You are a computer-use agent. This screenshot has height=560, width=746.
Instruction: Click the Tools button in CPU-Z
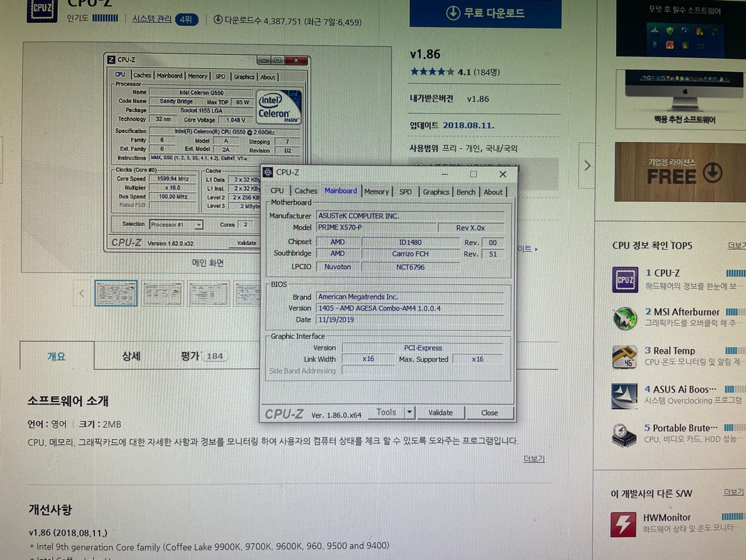coord(386,412)
